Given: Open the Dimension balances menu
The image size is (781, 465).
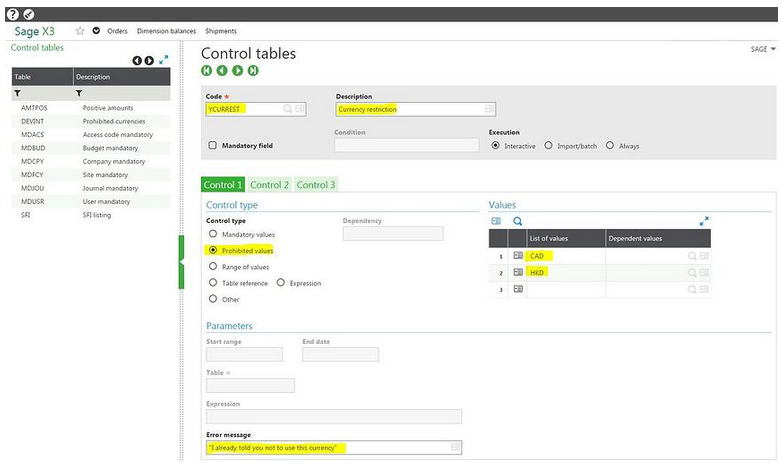Looking at the screenshot, I should pos(166,31).
